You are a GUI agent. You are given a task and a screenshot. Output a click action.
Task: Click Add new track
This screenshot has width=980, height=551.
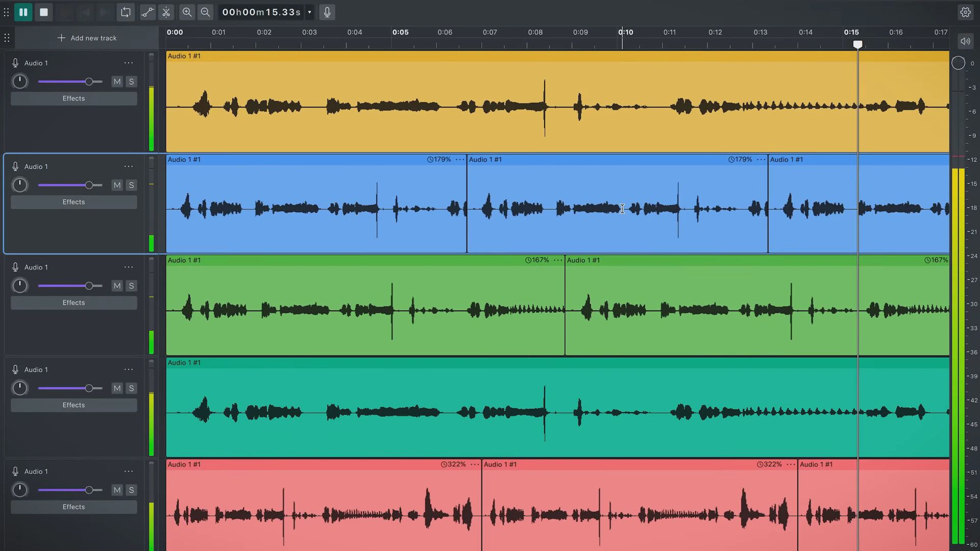tap(87, 38)
